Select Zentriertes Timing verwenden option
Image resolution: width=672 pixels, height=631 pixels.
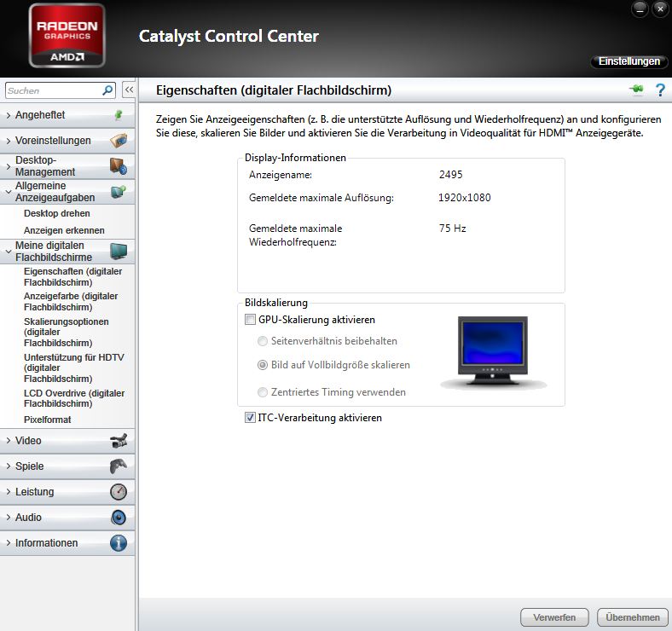[263, 392]
